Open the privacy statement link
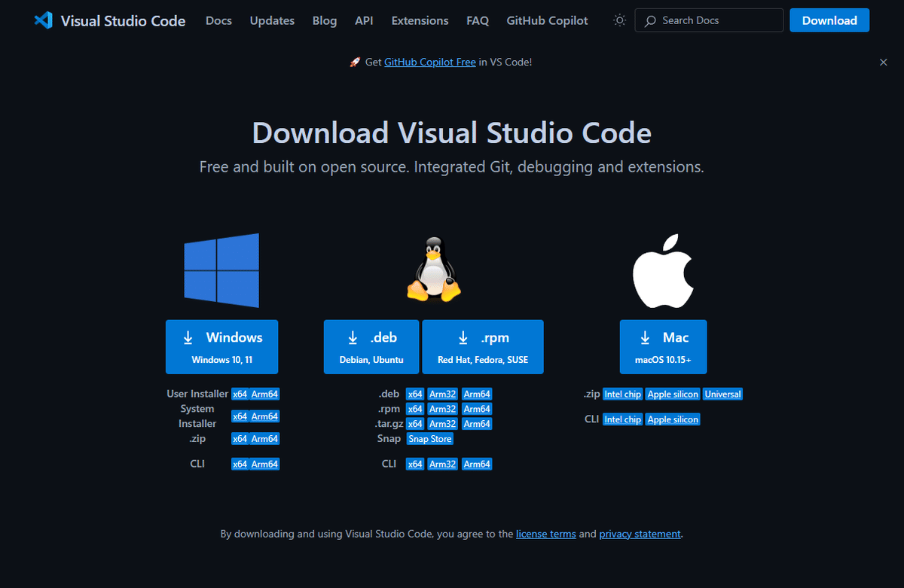The width and height of the screenshot is (904, 588). pos(640,534)
